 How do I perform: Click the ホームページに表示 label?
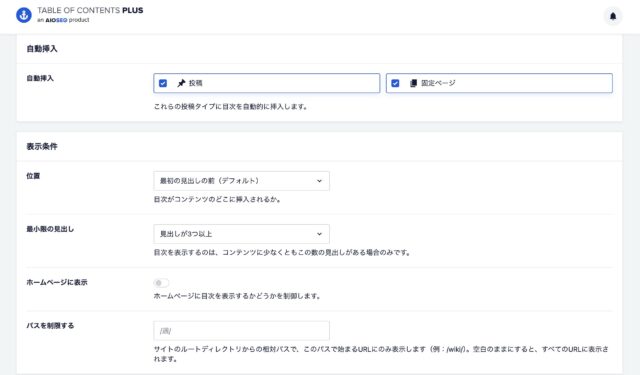(57, 282)
